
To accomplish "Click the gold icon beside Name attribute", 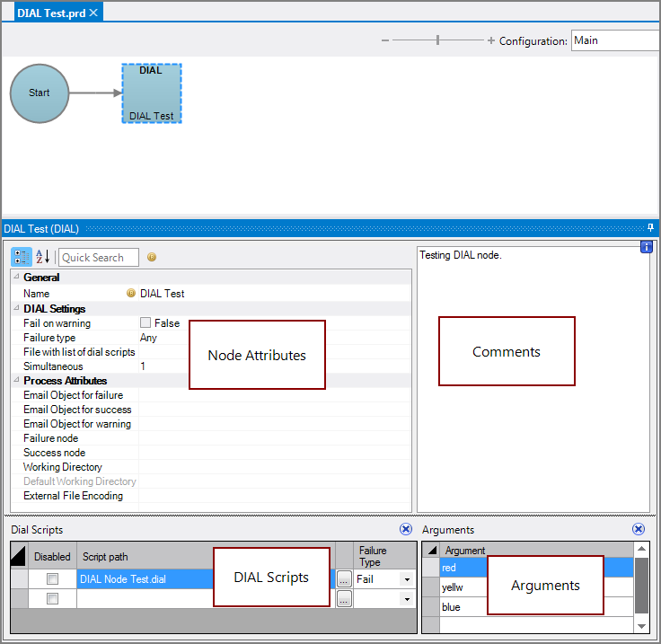I will (x=131, y=293).
